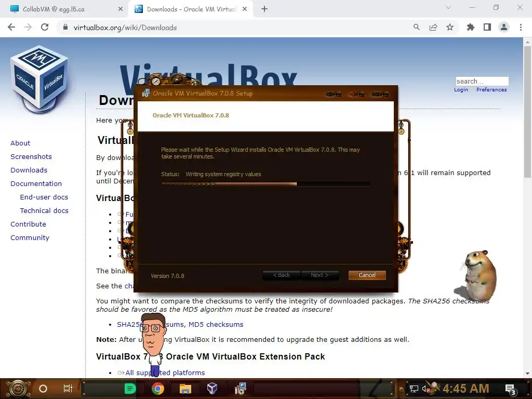Open network status tray icon
532x399 pixels.
click(x=414, y=389)
